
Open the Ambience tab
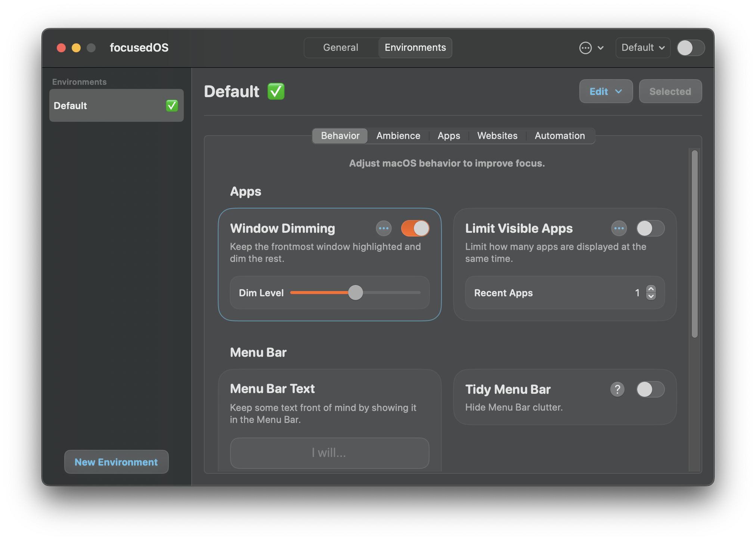pyautogui.click(x=398, y=136)
